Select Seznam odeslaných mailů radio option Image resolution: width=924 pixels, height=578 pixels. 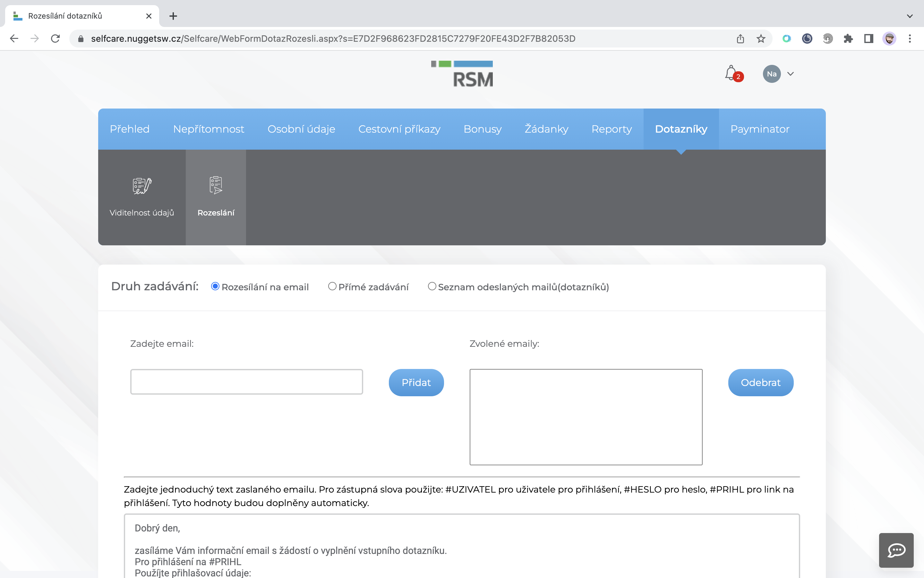click(x=432, y=286)
